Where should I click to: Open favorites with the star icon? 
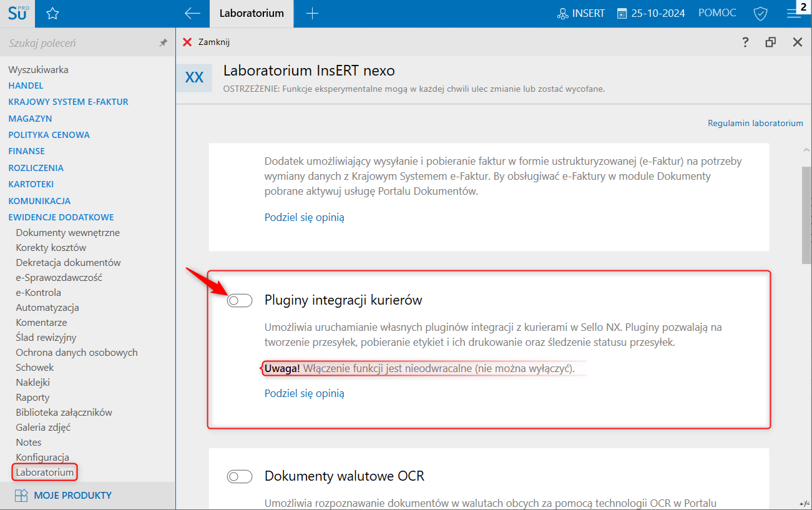(x=52, y=13)
